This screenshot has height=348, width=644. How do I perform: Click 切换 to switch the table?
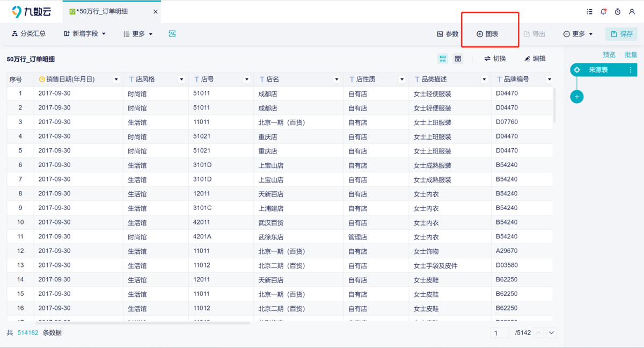point(495,59)
